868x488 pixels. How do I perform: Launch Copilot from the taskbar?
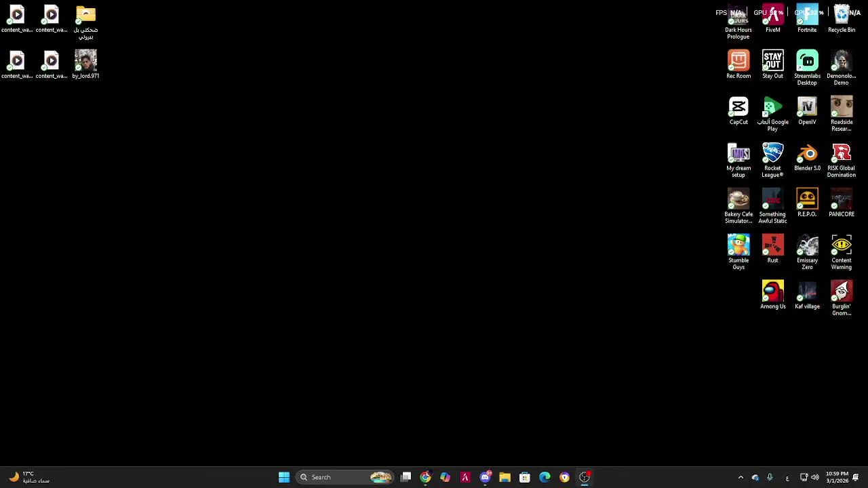[x=445, y=477]
